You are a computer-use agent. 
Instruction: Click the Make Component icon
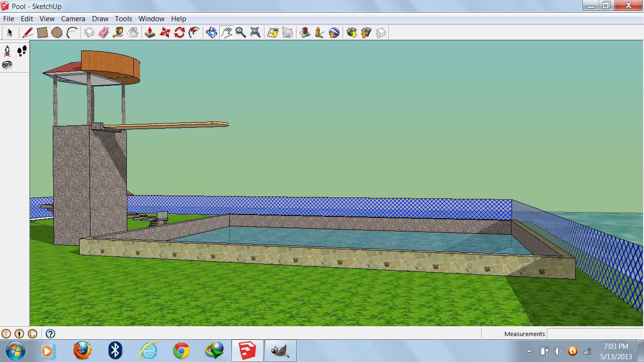pos(89,33)
